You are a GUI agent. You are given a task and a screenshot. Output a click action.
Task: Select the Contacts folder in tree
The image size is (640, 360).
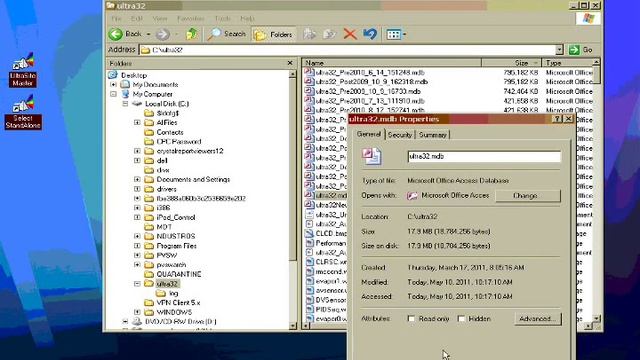170,132
